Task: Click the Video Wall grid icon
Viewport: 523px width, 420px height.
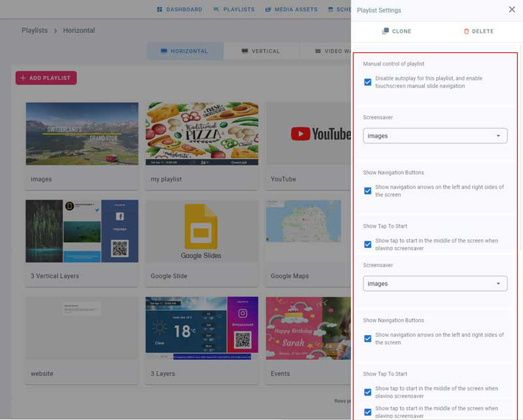Action: [318, 51]
